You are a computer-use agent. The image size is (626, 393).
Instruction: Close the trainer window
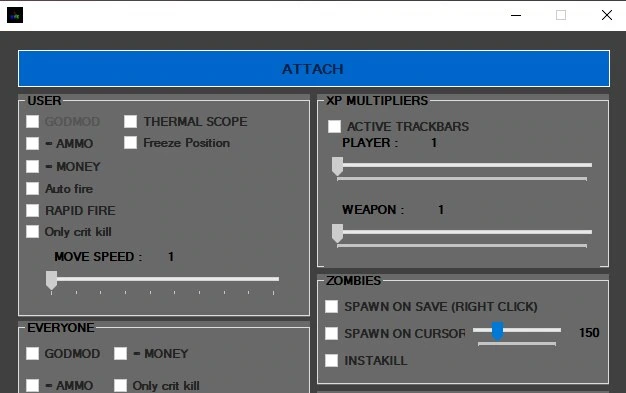coord(607,15)
